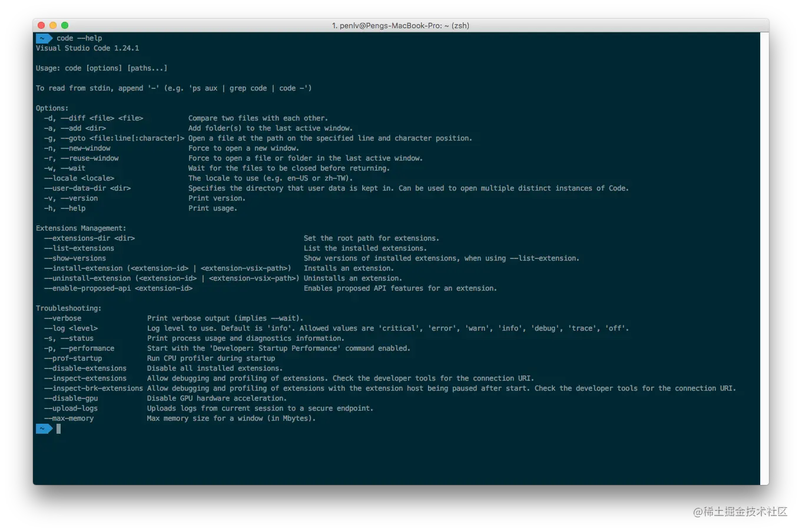Click 'Installs an extension.' description

[349, 268]
